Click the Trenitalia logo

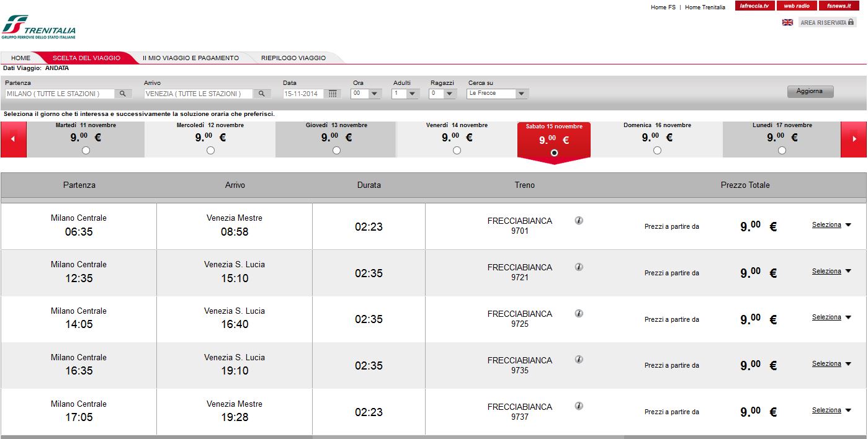point(38,27)
